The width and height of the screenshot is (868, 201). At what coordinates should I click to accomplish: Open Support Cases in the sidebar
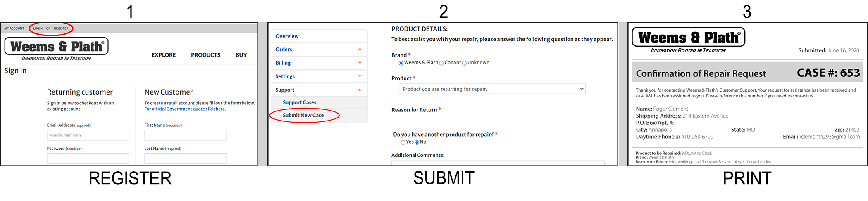299,102
